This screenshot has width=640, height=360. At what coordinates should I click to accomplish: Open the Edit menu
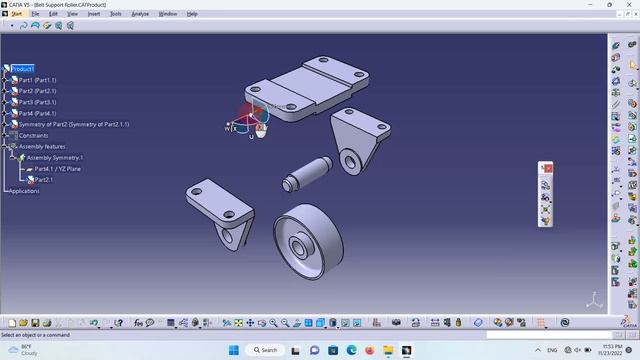click(53, 14)
